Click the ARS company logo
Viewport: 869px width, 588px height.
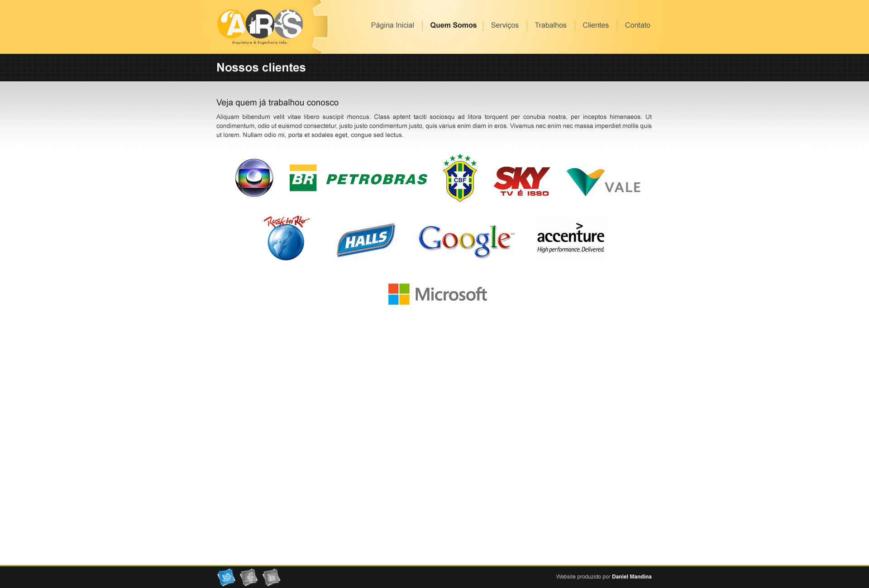pos(260,27)
